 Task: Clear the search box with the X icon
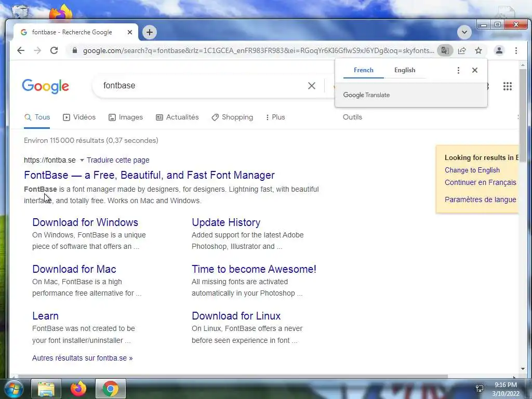click(x=312, y=86)
